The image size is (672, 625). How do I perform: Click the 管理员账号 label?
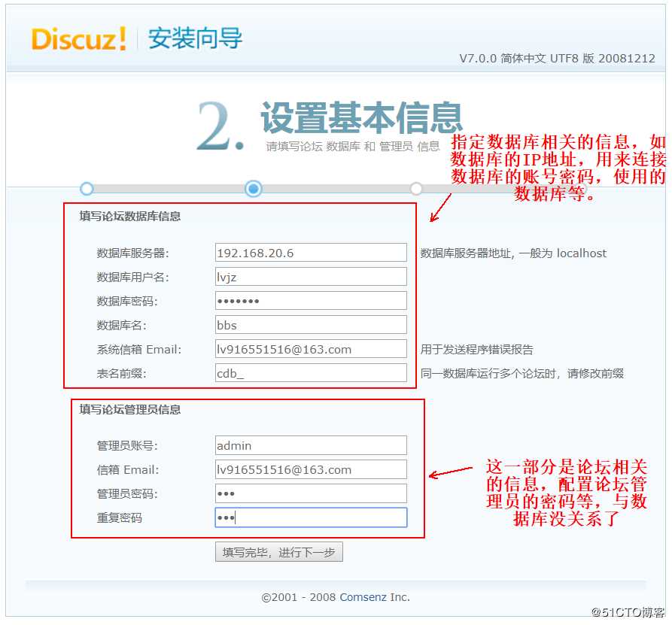(127, 446)
